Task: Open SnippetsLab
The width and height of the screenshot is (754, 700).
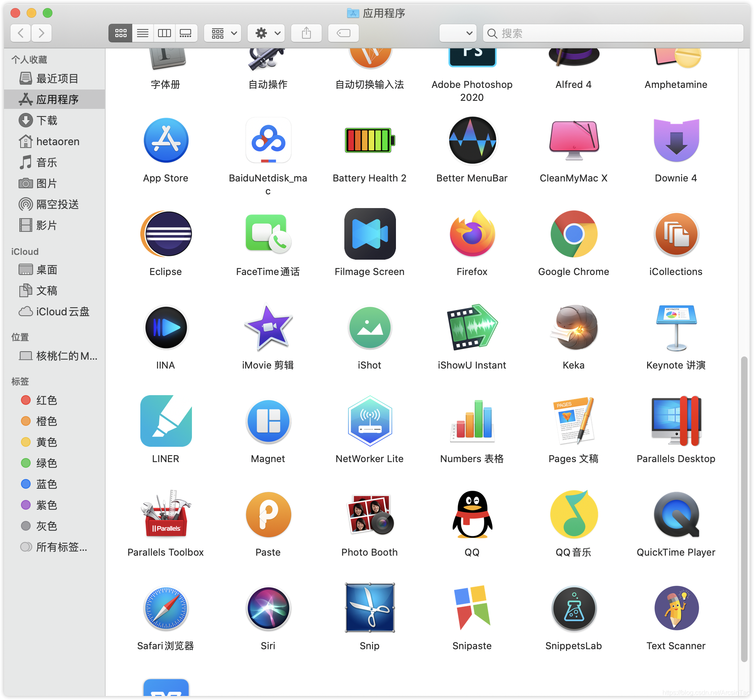Action: (x=574, y=608)
